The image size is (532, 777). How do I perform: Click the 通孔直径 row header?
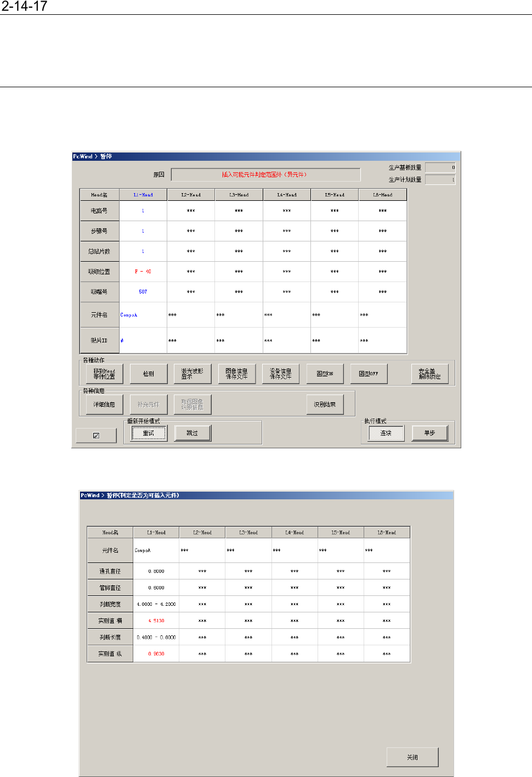110,571
